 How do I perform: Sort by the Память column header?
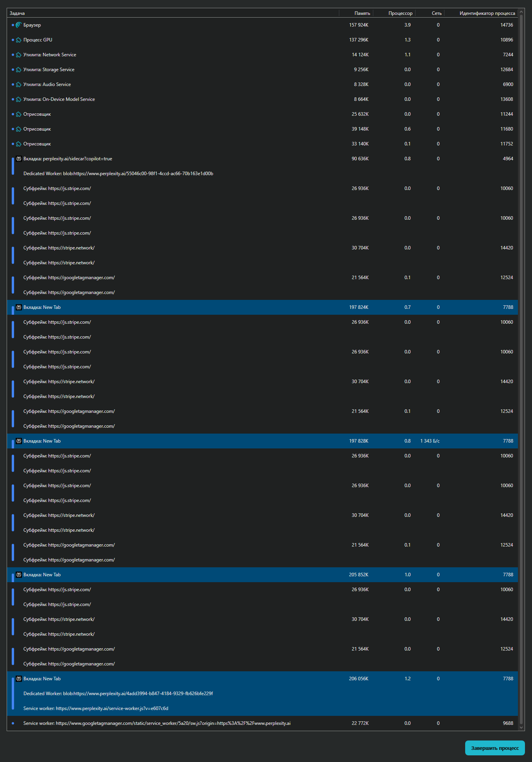(x=362, y=13)
